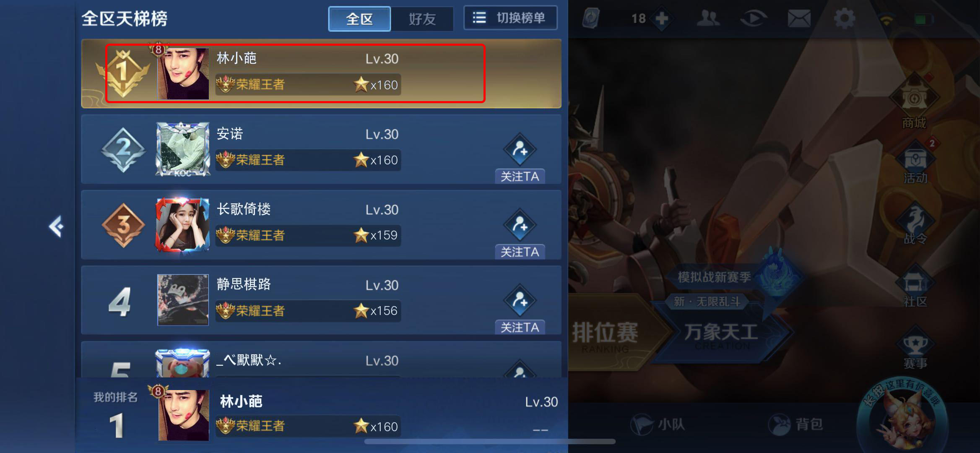
Task: Tap the plus icon beside 18
Action: [662, 18]
